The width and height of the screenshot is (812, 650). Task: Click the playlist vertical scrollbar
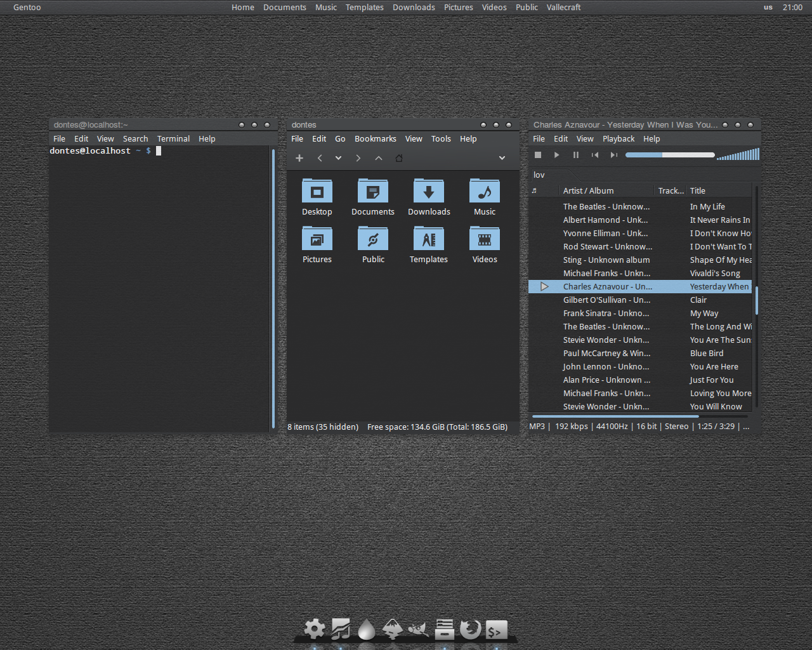click(x=756, y=300)
